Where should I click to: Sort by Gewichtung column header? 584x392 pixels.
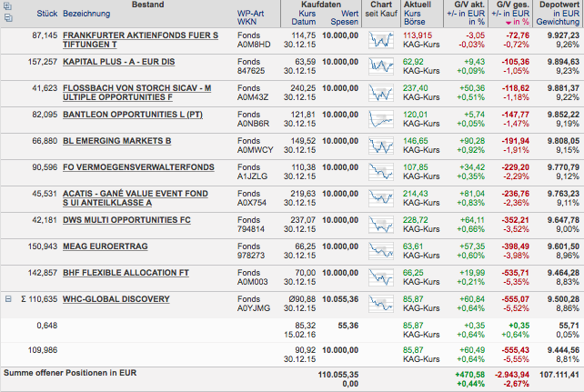(x=558, y=22)
